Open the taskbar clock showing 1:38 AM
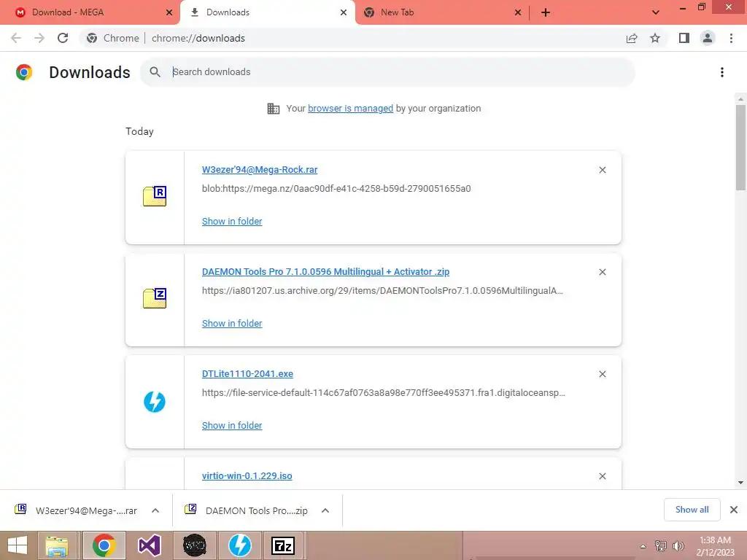Viewport: 747px width, 560px height. click(x=715, y=546)
